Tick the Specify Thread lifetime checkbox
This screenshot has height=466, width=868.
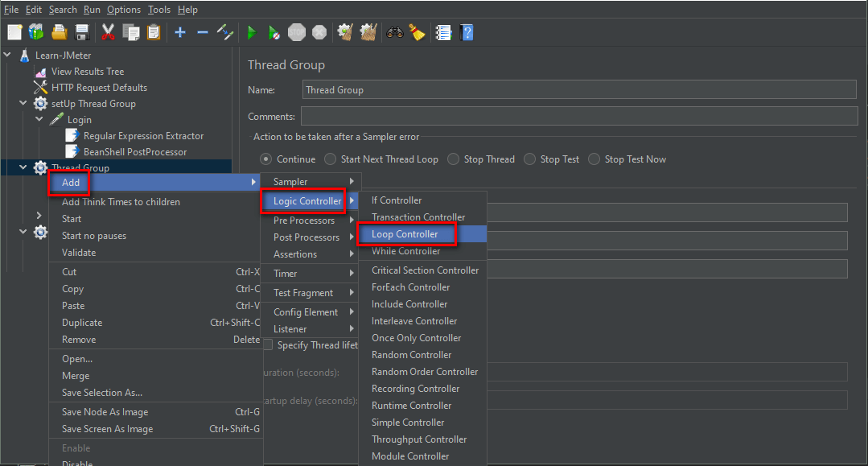coord(269,345)
